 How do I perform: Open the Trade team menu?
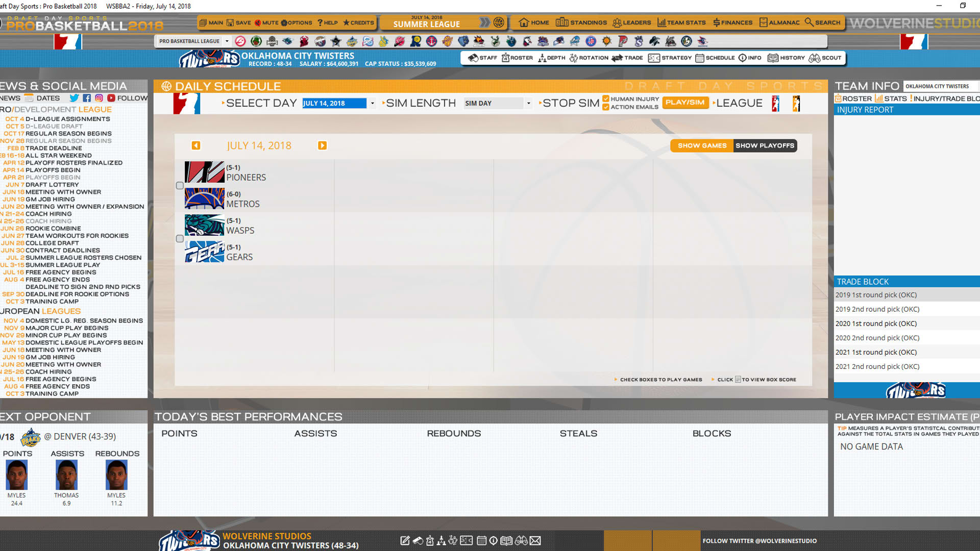(x=627, y=58)
